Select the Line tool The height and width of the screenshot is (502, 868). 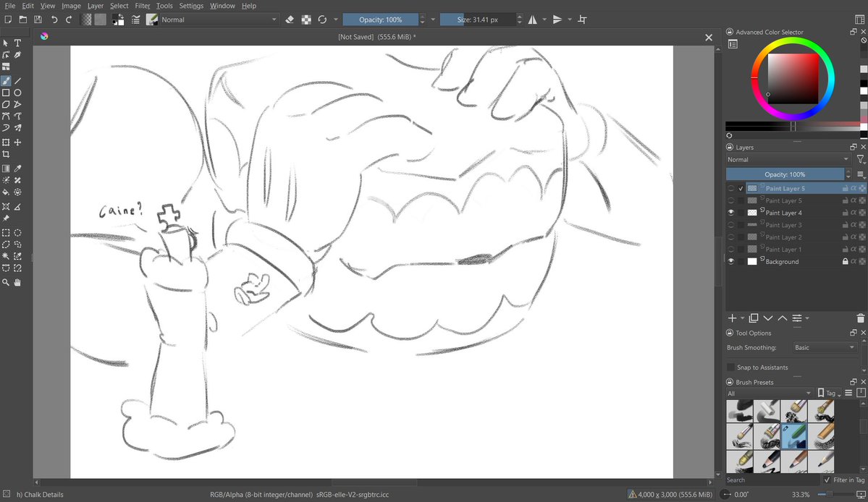click(x=17, y=81)
